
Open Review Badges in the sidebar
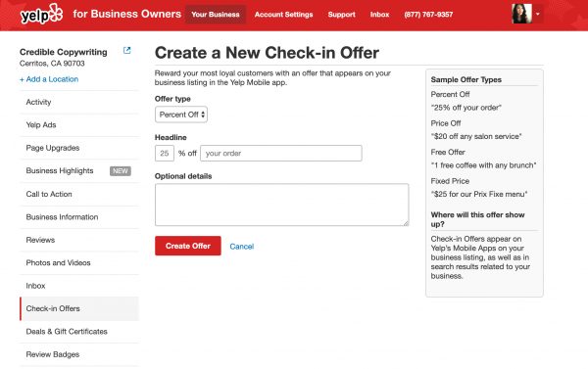point(79,354)
